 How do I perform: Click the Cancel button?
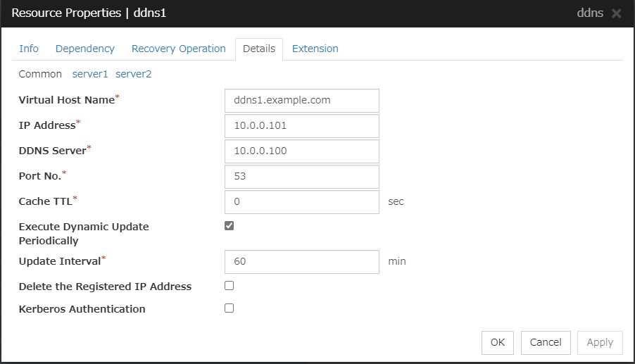[546, 342]
